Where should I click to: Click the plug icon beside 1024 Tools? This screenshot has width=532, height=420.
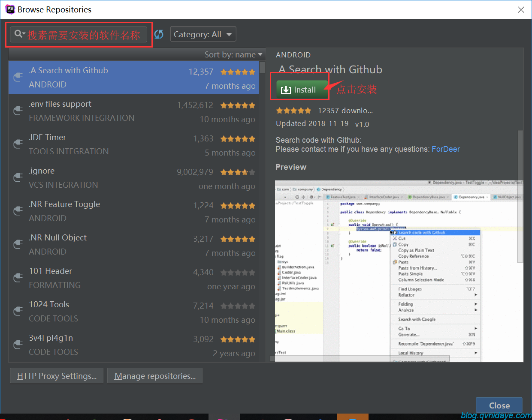[x=18, y=311]
